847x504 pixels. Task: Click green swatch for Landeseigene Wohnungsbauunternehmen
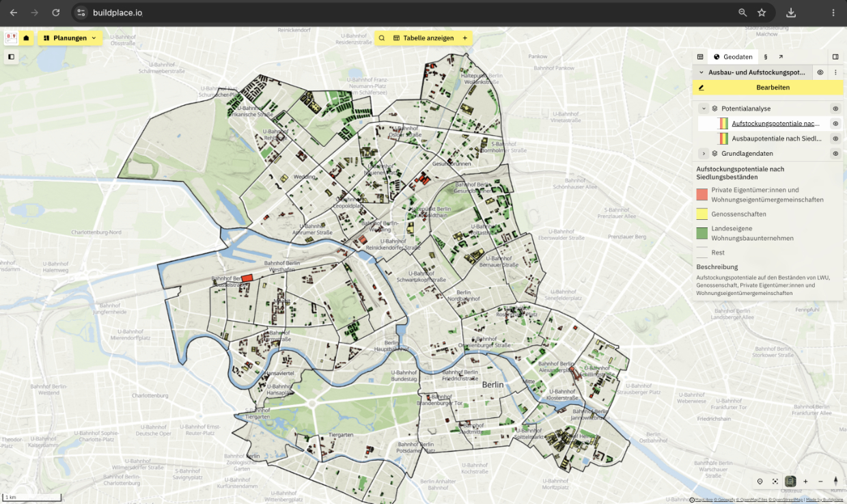[702, 233]
